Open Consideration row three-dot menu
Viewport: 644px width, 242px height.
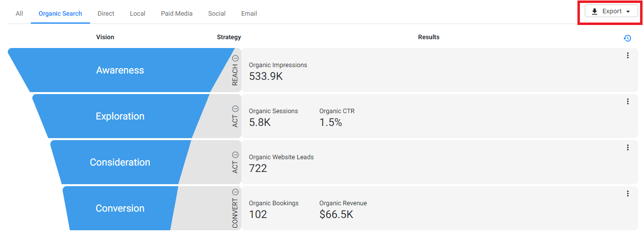point(628,147)
